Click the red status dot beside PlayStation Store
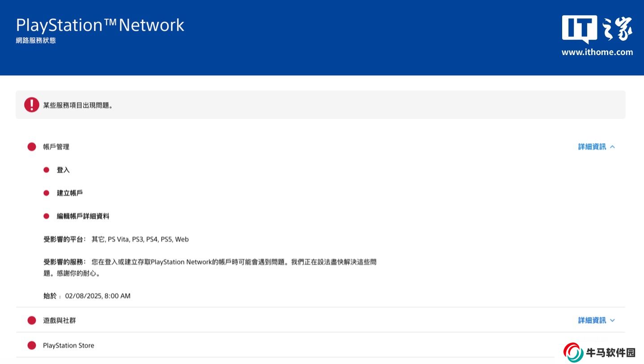This screenshot has width=644, height=364. coord(32,346)
